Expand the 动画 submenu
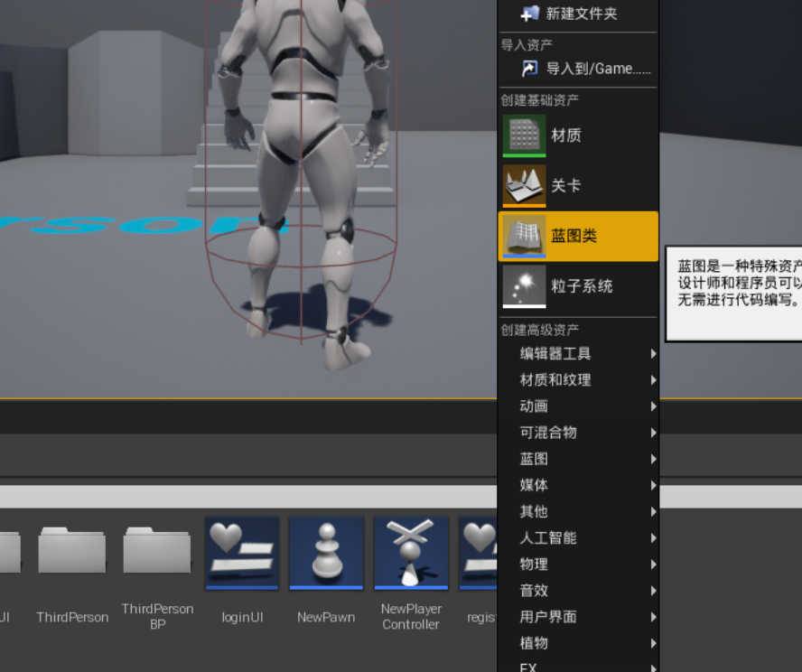The height and width of the screenshot is (672, 802). 534,406
